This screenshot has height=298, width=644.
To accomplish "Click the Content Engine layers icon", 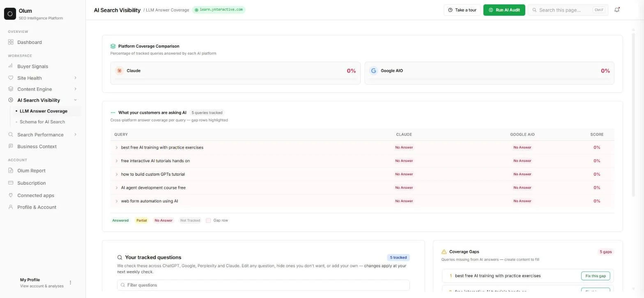I will 11,89.
